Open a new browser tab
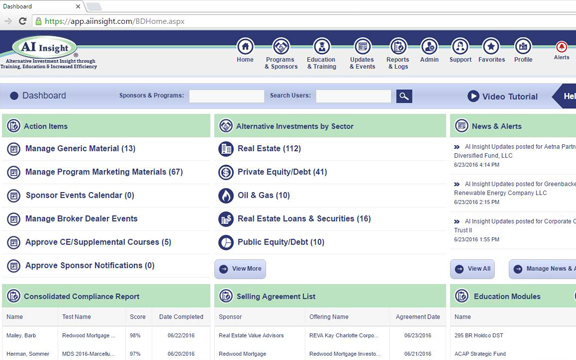576x360 pixels. pyautogui.click(x=94, y=6)
